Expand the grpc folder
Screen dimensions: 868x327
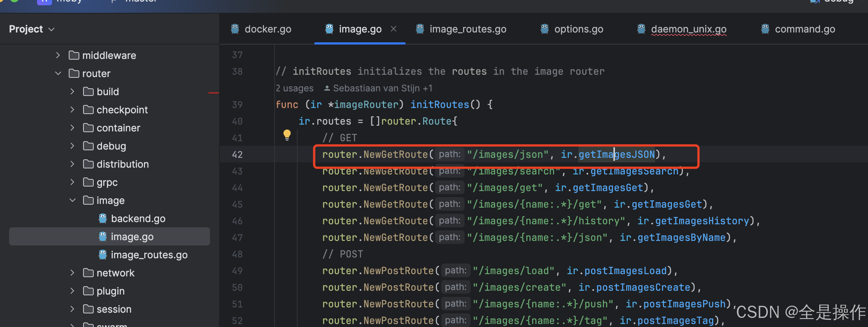click(x=72, y=182)
